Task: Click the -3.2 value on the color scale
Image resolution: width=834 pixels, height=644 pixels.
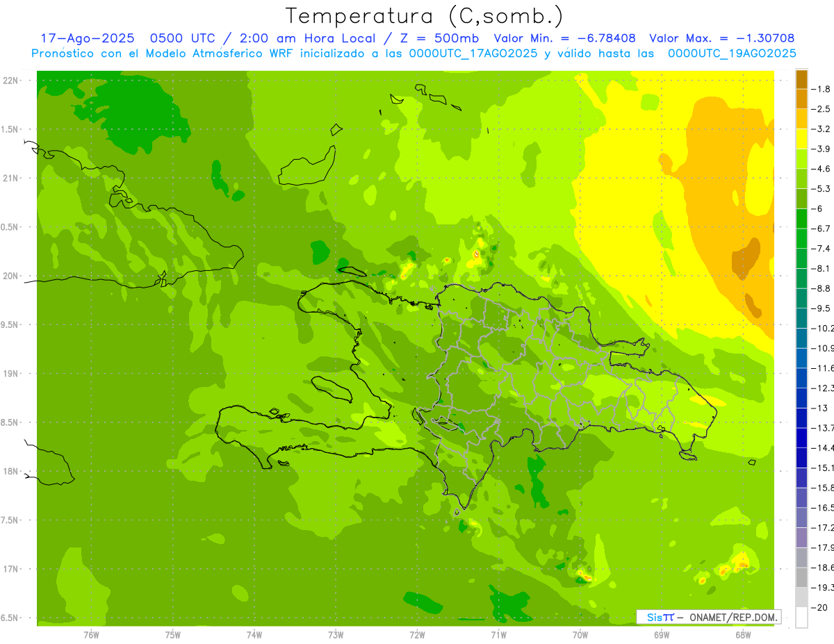Action: click(822, 129)
